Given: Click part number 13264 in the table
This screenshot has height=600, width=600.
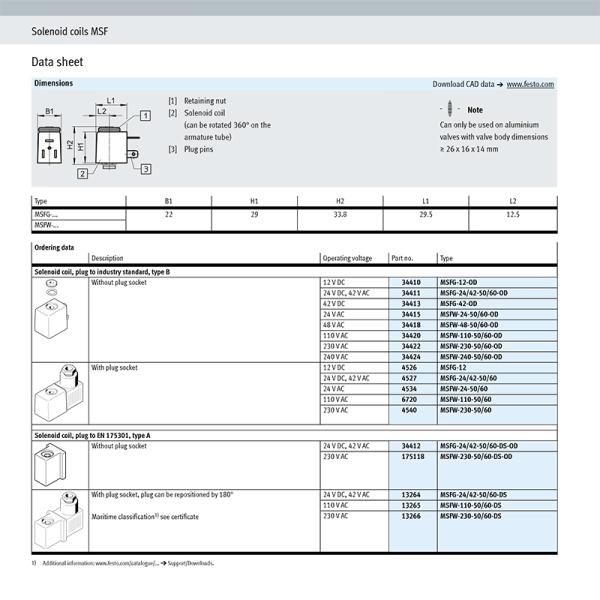Looking at the screenshot, I should click(410, 494).
